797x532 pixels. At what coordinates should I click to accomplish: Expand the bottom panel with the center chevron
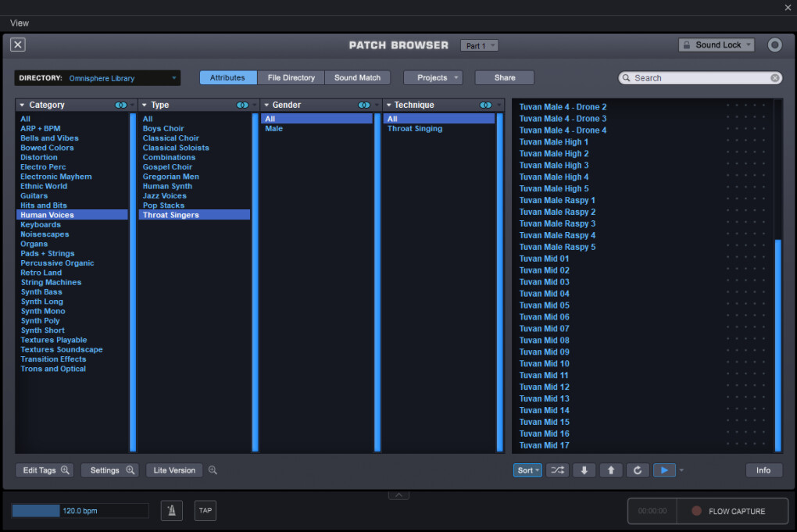pos(398,495)
